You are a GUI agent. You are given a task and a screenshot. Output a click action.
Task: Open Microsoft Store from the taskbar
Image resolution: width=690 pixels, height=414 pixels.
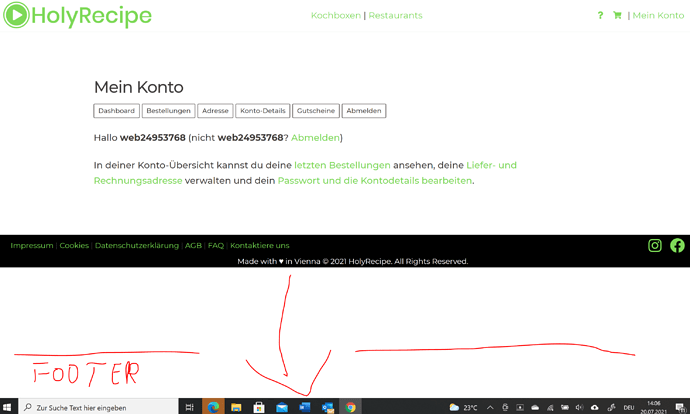click(259, 407)
